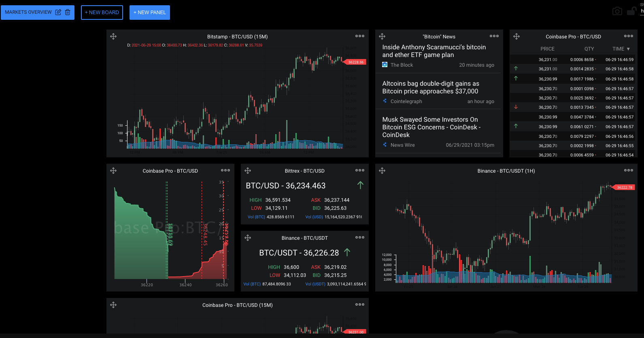Open options menu of Bitcoin News panel

point(494,36)
